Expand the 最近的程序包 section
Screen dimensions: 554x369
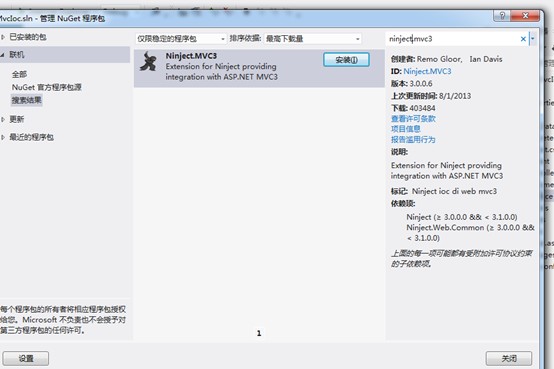pyautogui.click(x=3, y=137)
